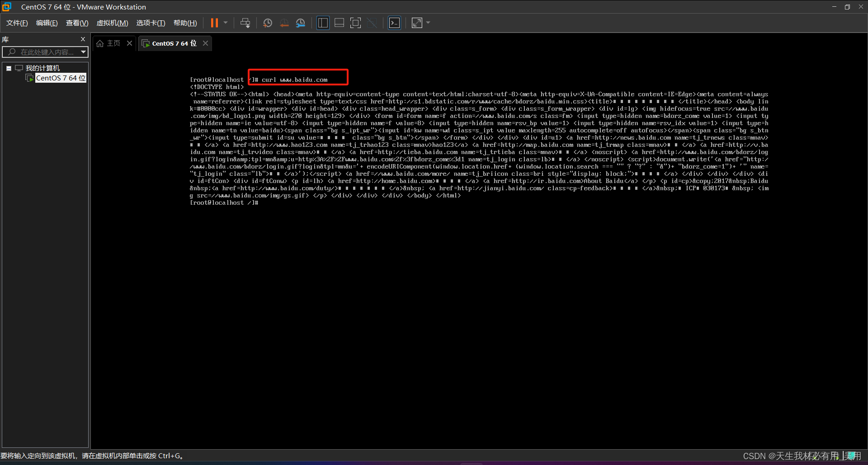Select CentOS 7 64 位 in library tree
The image size is (868, 465).
[x=61, y=78]
